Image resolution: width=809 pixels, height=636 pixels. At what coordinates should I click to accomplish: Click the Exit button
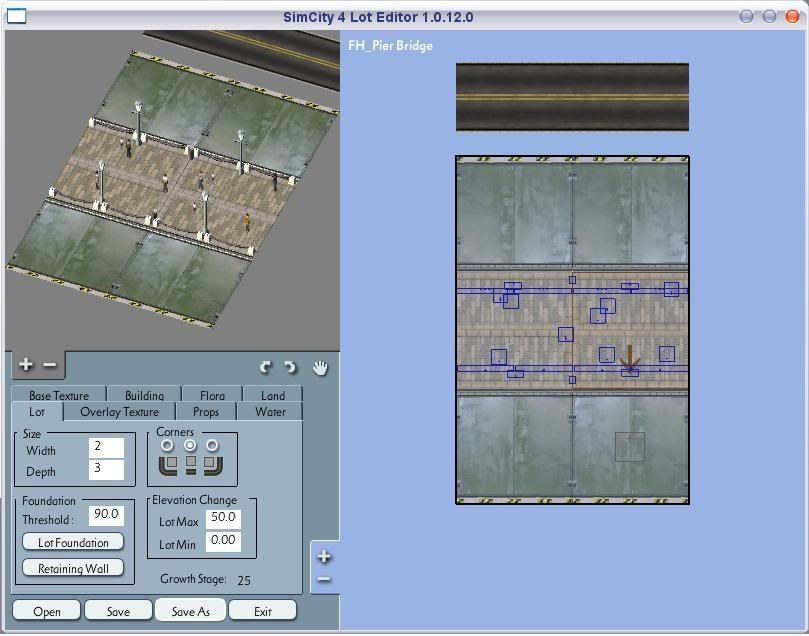(263, 611)
